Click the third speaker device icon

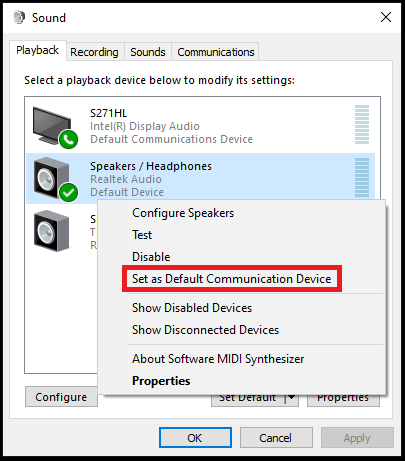pos(52,231)
